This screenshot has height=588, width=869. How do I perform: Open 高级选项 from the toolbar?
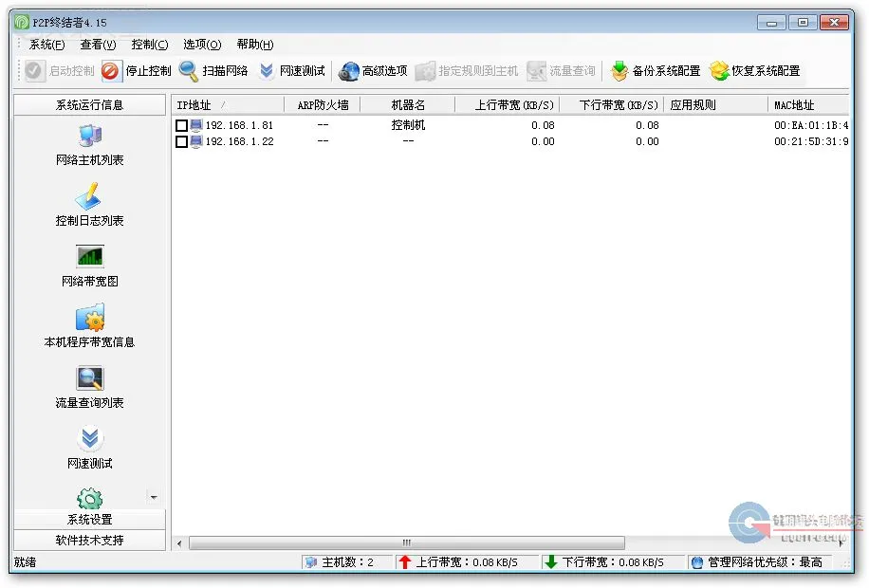tap(349, 71)
